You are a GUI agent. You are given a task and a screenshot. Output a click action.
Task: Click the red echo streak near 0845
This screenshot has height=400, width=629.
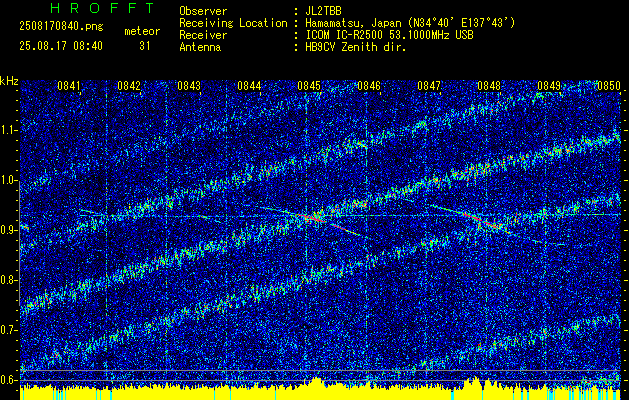[311, 217]
